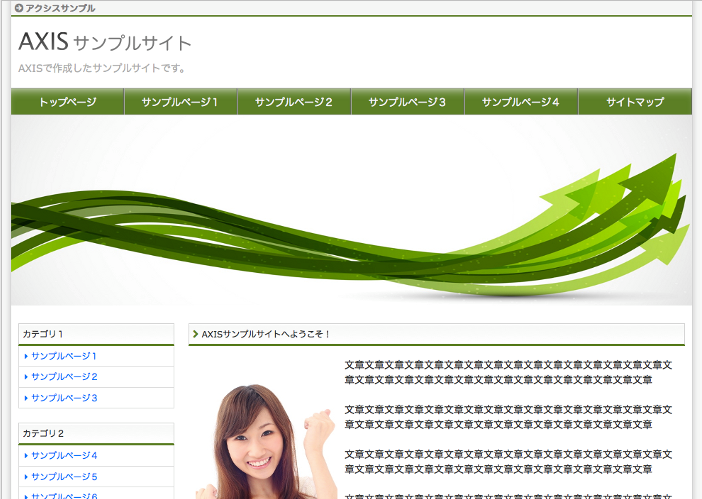The height and width of the screenshot is (499, 702).
Task: Click the blue arrow bullet beside sidebar サンプルページ2
Action: click(x=26, y=377)
